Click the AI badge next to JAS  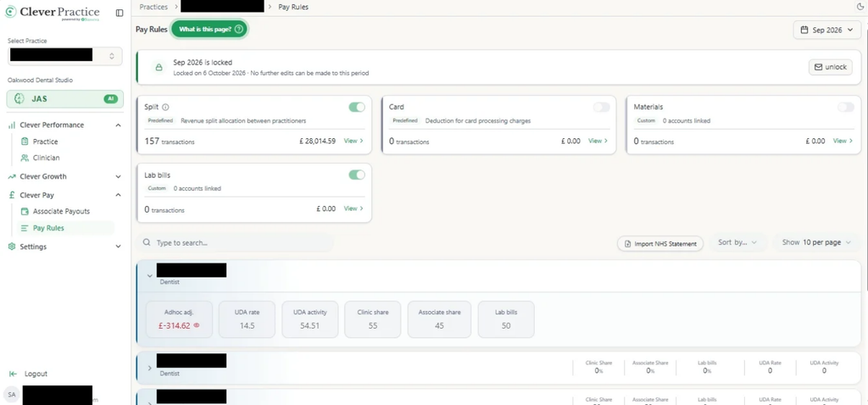click(x=111, y=98)
